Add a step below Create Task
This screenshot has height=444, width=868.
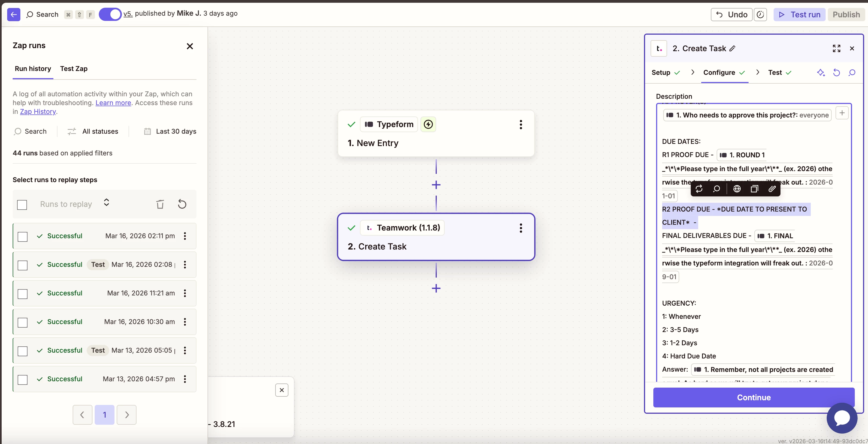tap(436, 288)
